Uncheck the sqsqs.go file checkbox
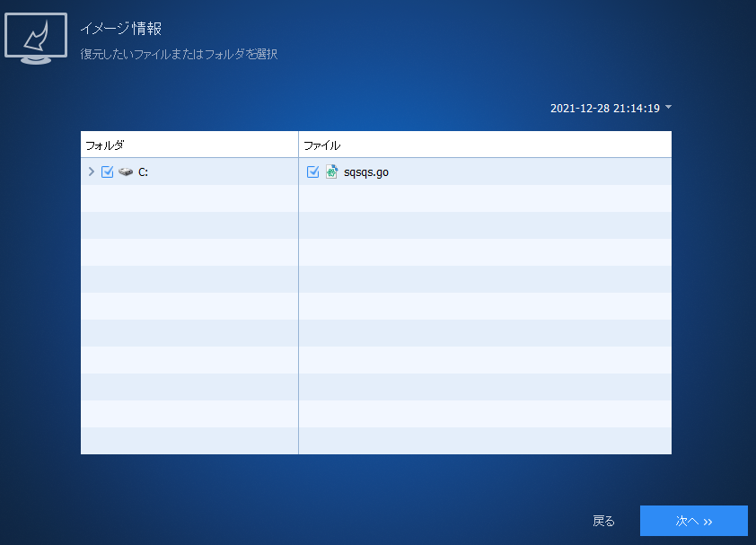This screenshot has height=545, width=756. point(313,171)
